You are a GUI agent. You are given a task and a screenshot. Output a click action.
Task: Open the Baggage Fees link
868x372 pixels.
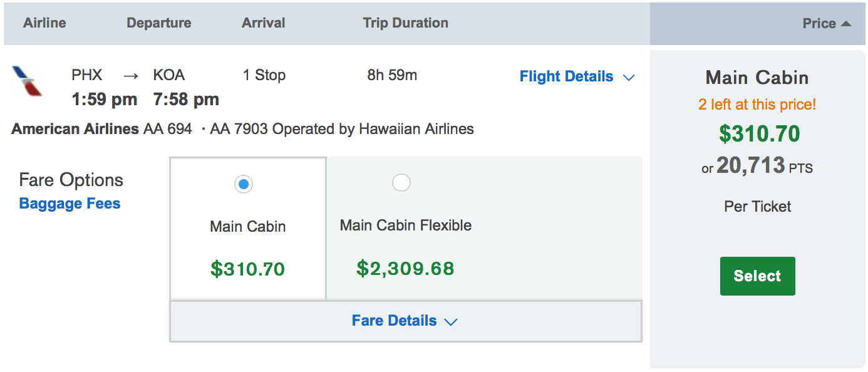pyautogui.click(x=70, y=204)
